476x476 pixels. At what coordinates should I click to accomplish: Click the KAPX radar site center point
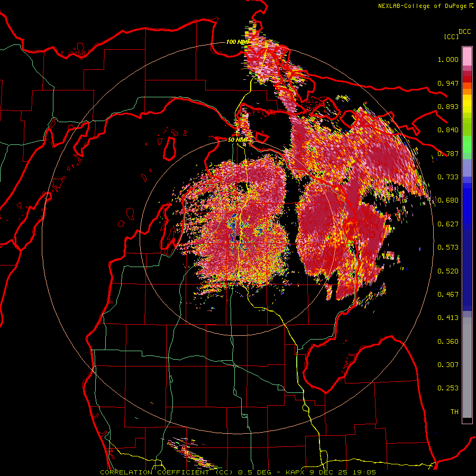coord(237,237)
